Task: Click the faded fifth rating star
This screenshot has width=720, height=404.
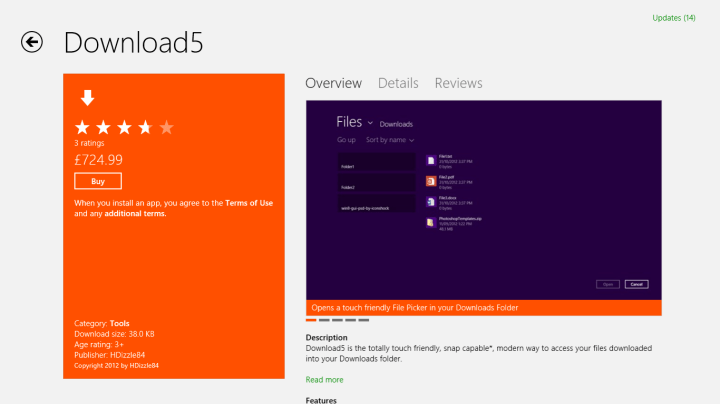Action: (166, 127)
